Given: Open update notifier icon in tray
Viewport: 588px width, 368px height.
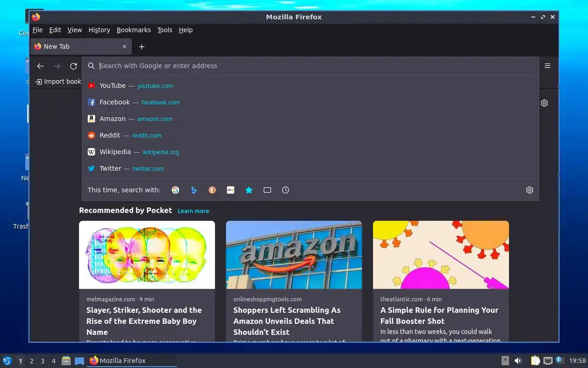Looking at the screenshot, I should pos(560,361).
